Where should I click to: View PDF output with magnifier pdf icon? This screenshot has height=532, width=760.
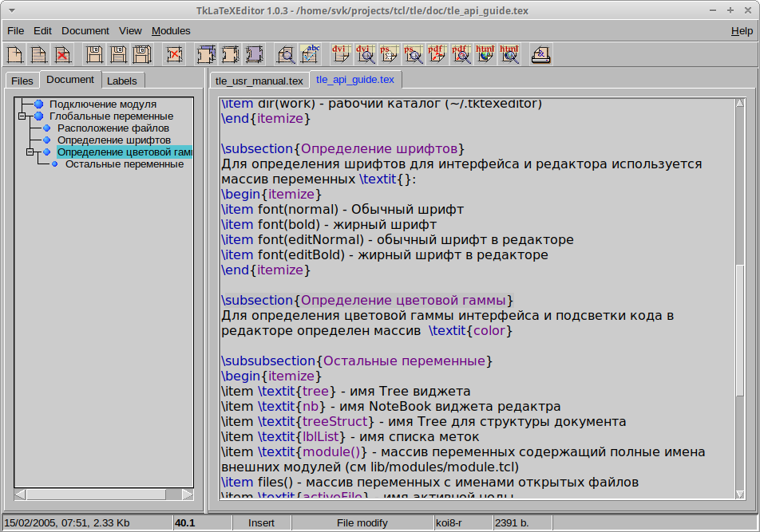[461, 54]
